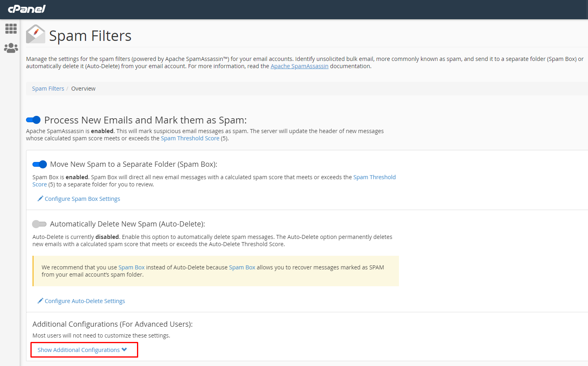This screenshot has height=366, width=588.
Task: Click 'Automatically Delete New Spam (Auto-Delete)' heading
Action: tap(127, 224)
